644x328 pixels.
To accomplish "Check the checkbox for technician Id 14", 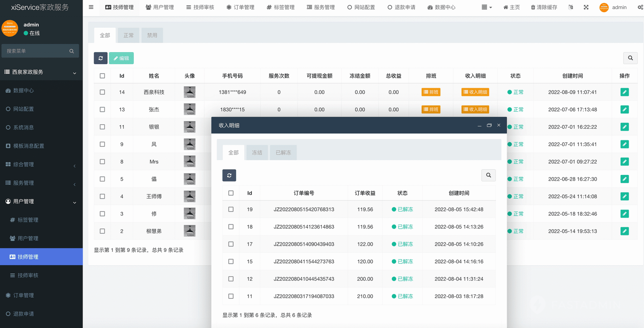I will (102, 92).
